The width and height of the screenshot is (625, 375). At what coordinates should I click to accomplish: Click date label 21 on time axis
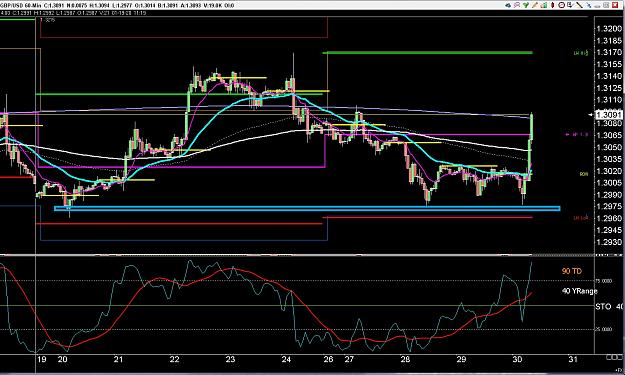point(118,359)
